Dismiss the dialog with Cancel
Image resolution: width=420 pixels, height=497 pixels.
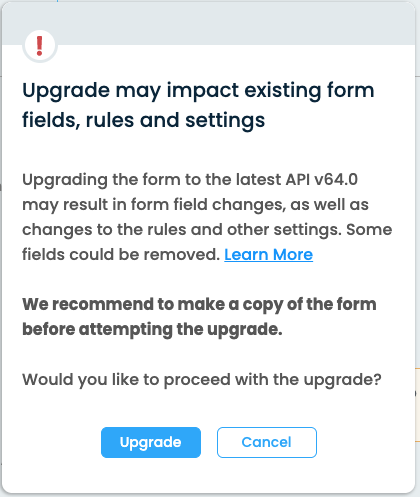point(267,442)
